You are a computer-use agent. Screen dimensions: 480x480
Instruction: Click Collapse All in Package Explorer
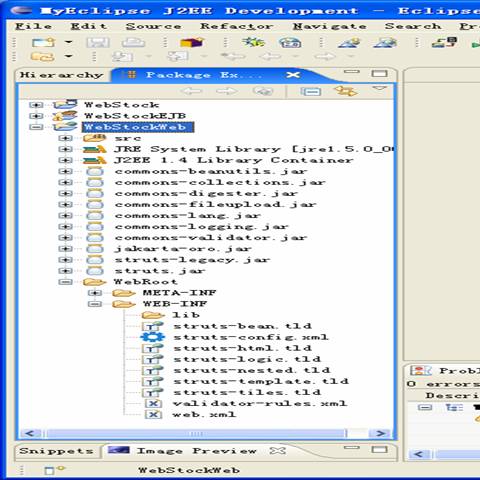pyautogui.click(x=311, y=91)
